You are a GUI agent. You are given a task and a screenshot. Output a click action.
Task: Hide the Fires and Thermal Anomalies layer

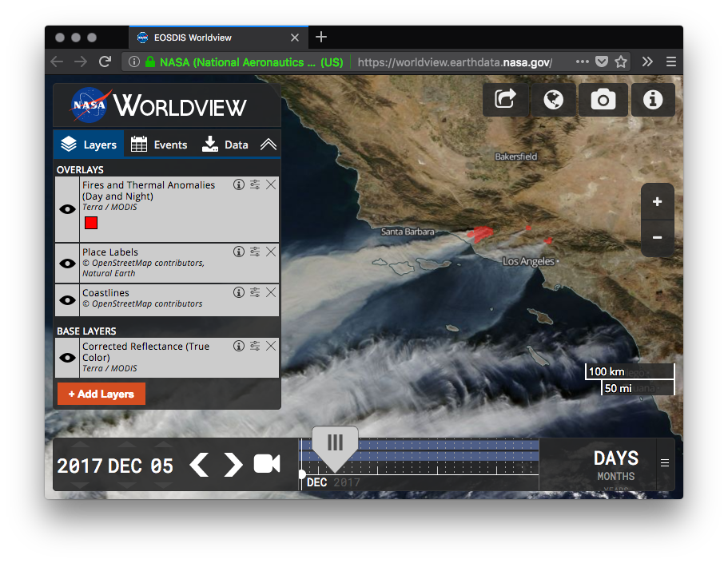coord(67,209)
